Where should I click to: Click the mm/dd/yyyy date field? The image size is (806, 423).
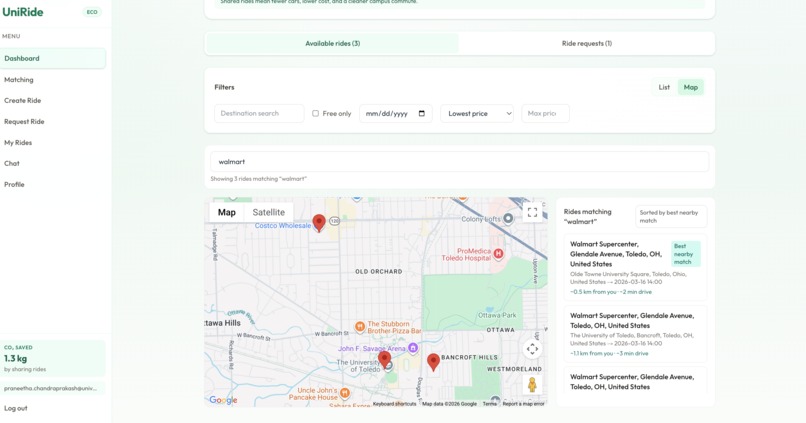coord(395,113)
